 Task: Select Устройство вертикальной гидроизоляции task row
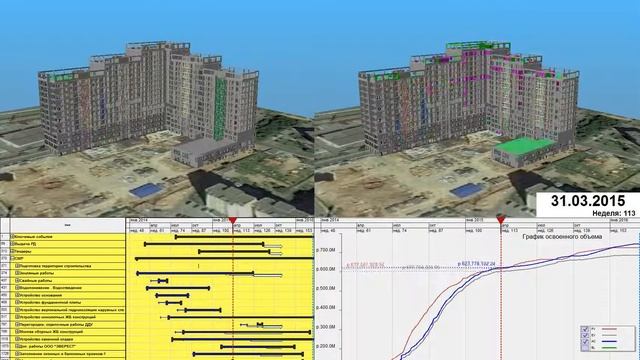pos(63,310)
